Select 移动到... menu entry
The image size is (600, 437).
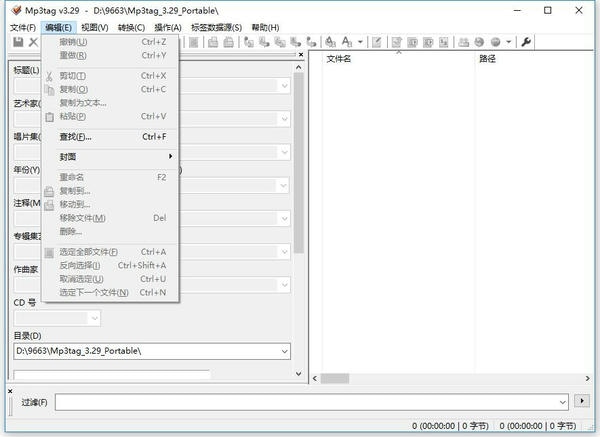pos(110,204)
